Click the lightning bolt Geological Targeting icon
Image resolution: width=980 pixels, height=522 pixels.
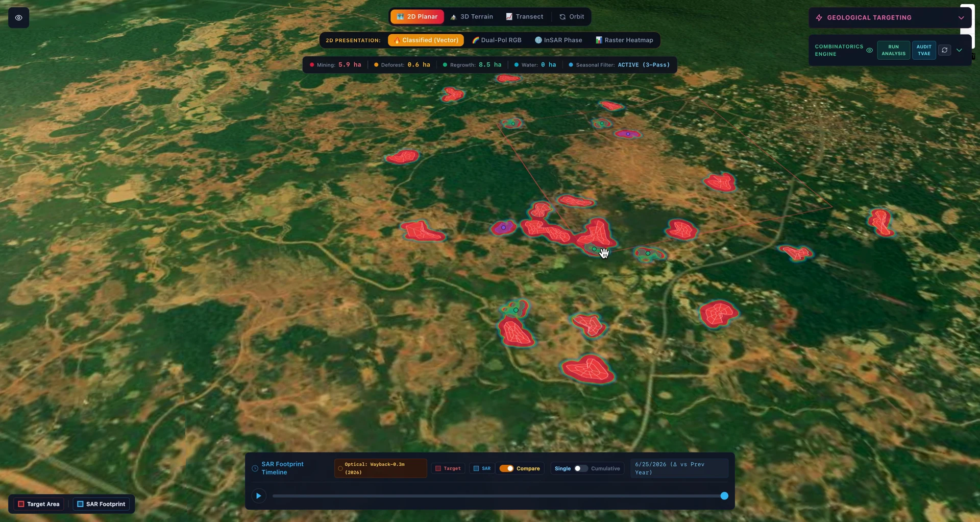pos(819,18)
